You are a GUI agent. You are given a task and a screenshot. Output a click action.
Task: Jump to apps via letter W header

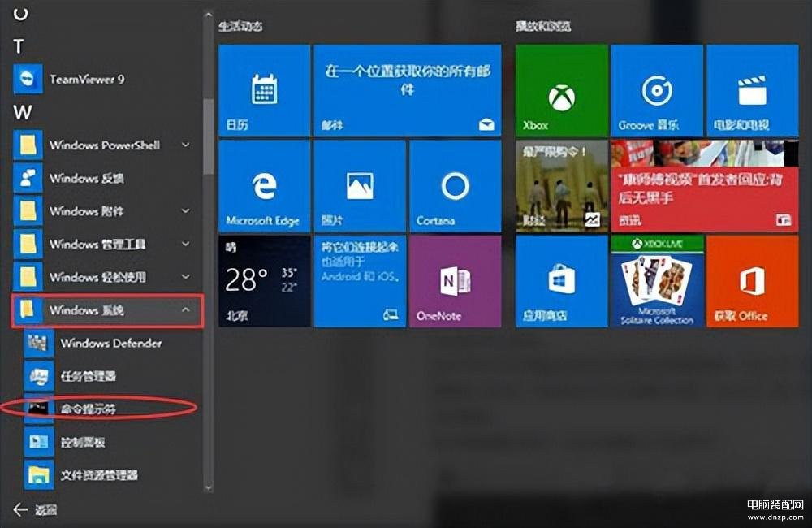coord(22,112)
